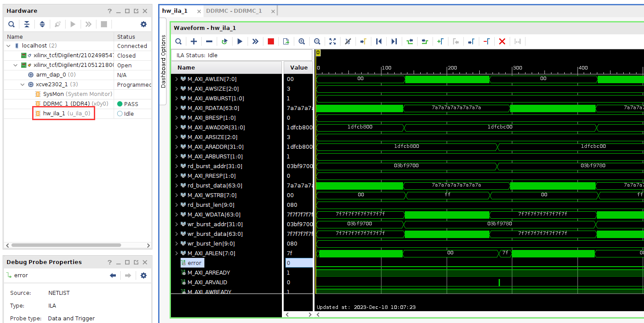The width and height of the screenshot is (644, 323).
Task: Zoom in on the waveform
Action: (302, 41)
